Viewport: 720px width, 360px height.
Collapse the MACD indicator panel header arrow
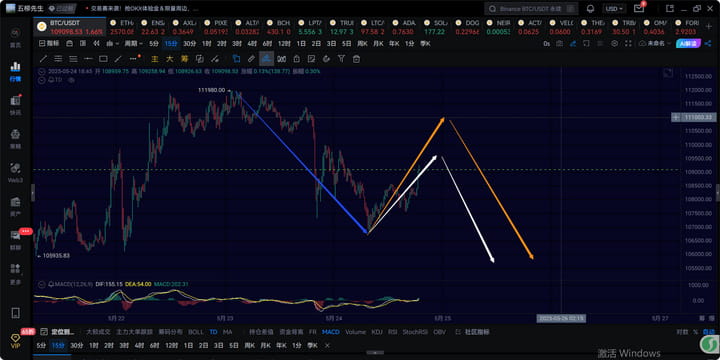(x=42, y=284)
